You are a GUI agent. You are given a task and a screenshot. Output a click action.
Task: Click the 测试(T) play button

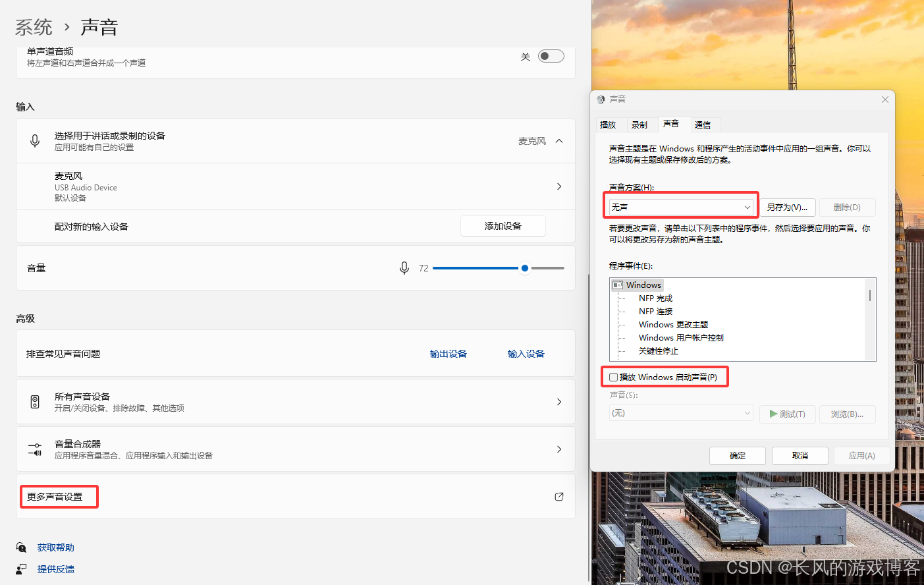click(788, 414)
